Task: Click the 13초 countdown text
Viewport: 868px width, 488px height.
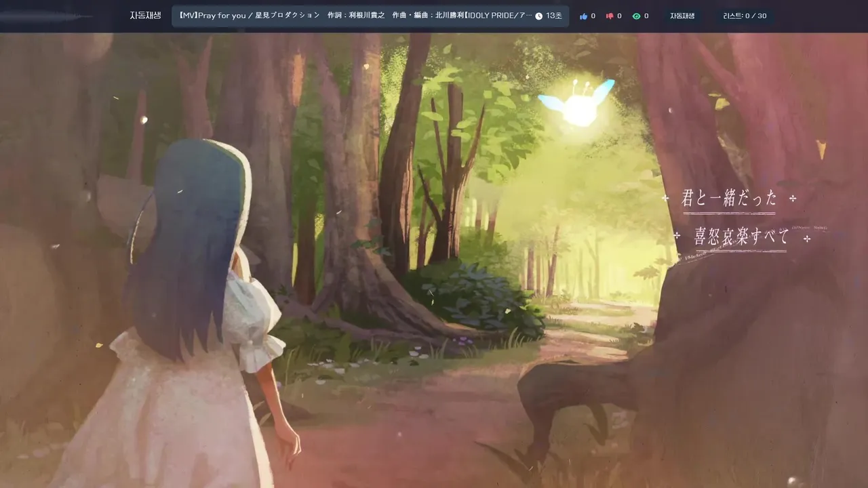Action: 554,16
